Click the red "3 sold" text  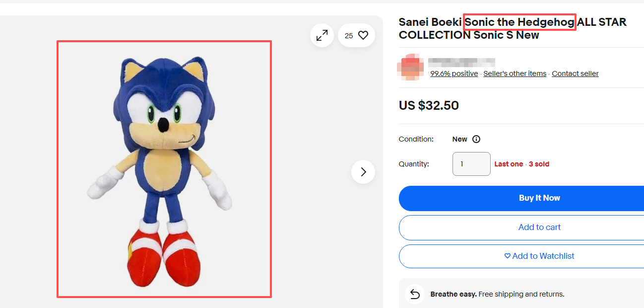point(539,164)
